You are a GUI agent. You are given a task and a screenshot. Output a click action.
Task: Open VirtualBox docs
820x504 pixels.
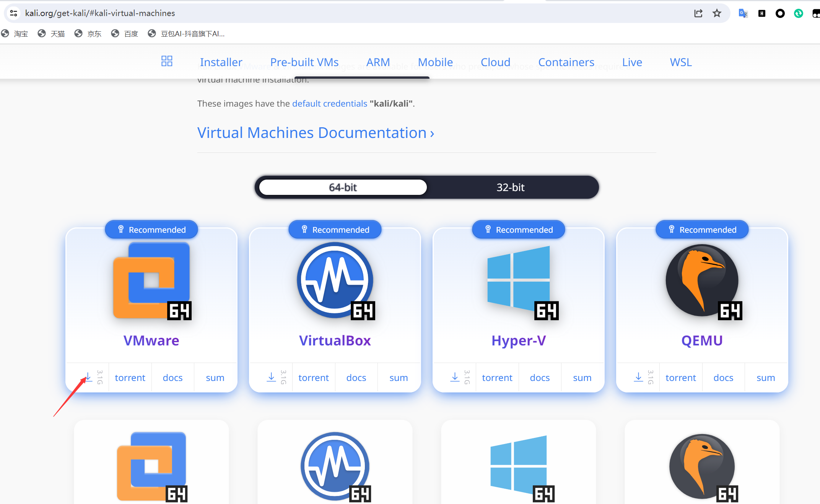pos(356,378)
